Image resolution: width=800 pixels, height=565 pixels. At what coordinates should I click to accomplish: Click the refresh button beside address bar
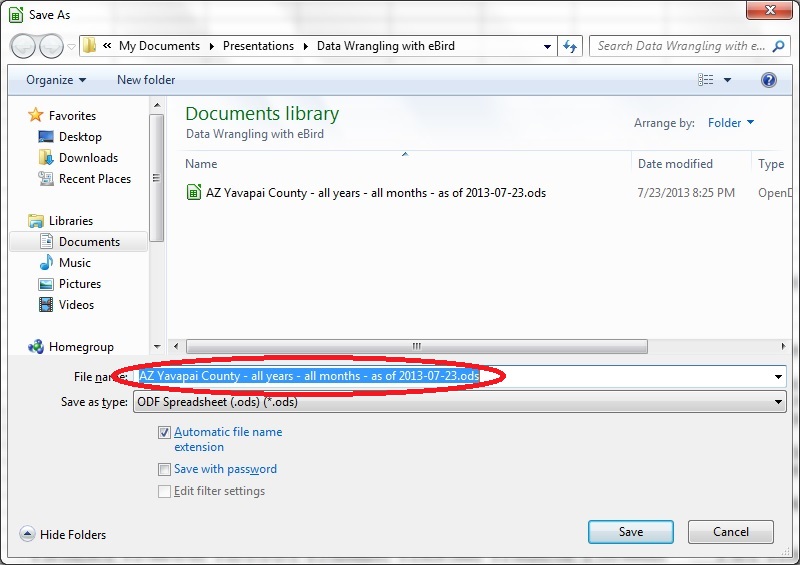coord(570,46)
